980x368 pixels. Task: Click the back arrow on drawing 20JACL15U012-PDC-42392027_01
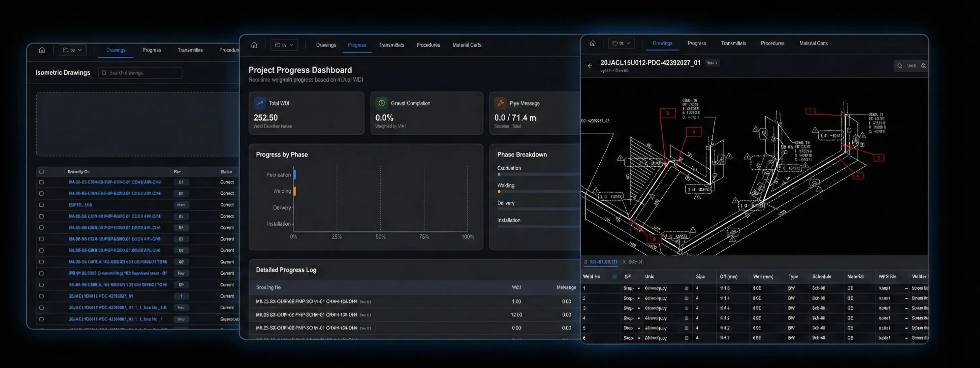click(x=590, y=65)
